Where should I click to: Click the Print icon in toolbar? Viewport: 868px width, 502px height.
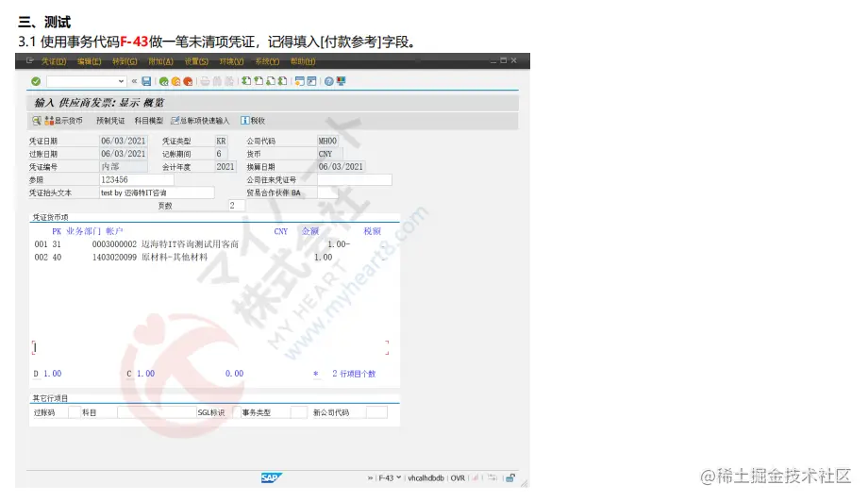(x=206, y=81)
